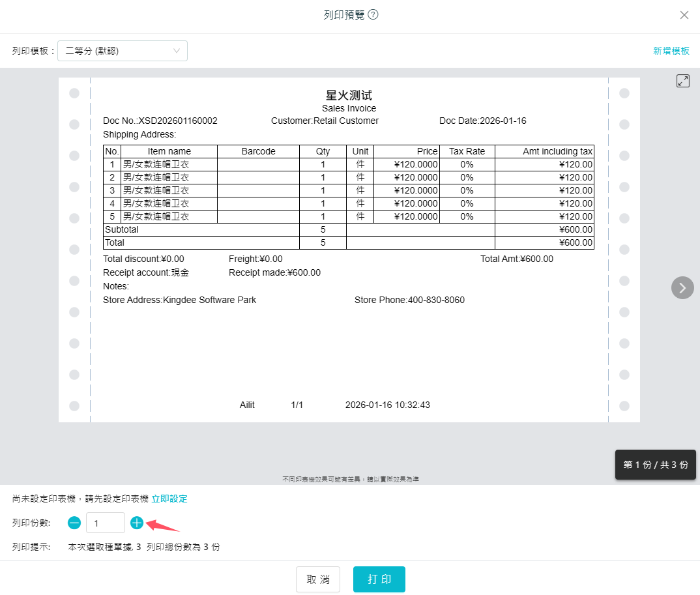Click the Doc No. XSD202601160002 text
The width and height of the screenshot is (700, 595).
click(x=160, y=121)
